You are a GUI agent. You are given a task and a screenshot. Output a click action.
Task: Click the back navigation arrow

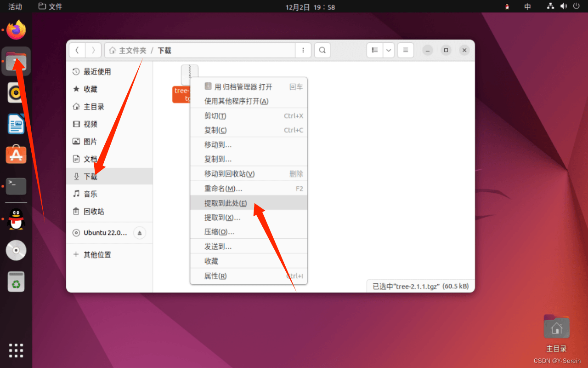77,50
